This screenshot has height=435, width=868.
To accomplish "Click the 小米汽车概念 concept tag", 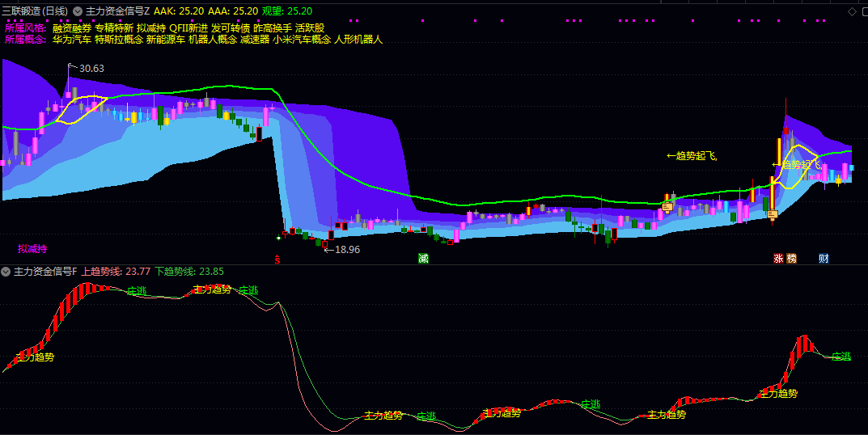I will (x=302, y=40).
